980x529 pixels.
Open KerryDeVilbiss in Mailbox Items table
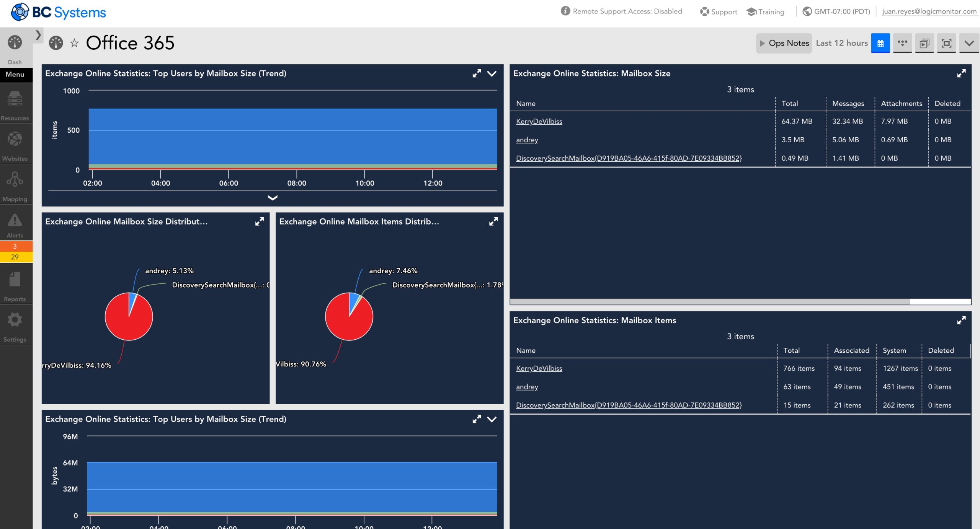[539, 368]
